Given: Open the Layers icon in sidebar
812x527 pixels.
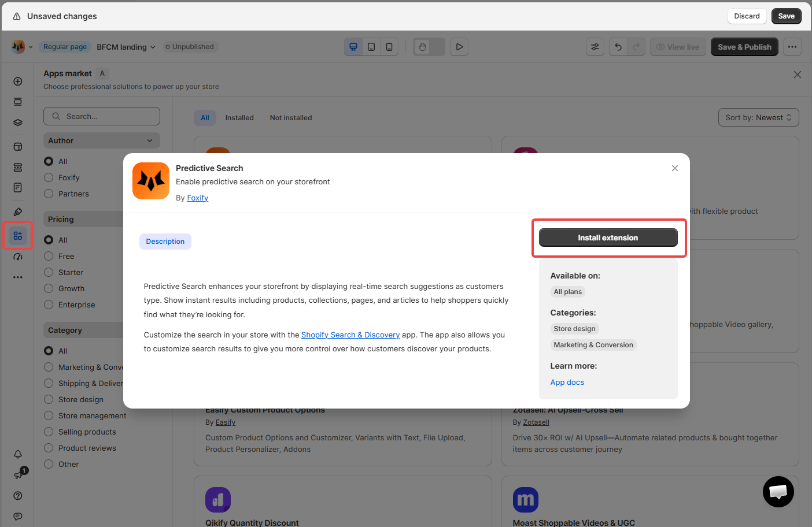Looking at the screenshot, I should [x=18, y=123].
